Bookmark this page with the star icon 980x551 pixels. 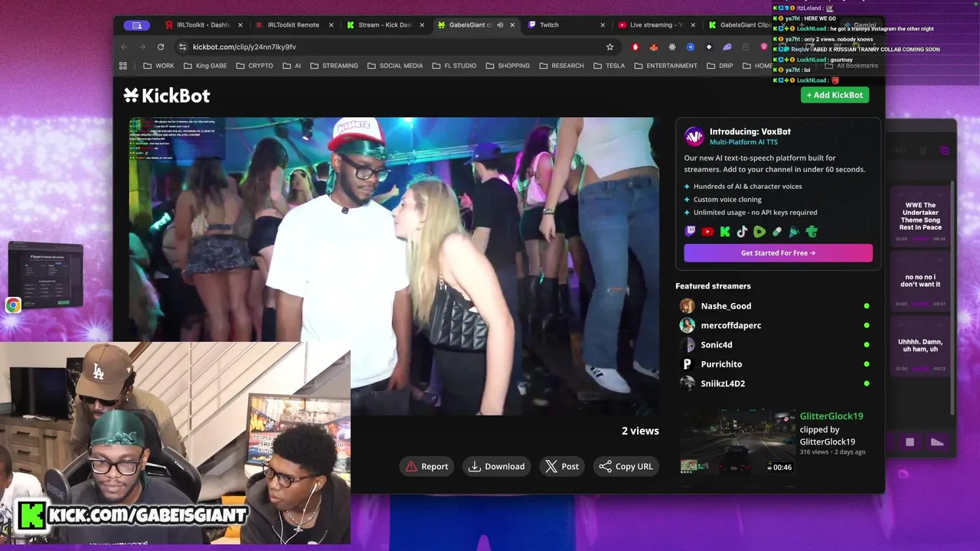pos(609,47)
